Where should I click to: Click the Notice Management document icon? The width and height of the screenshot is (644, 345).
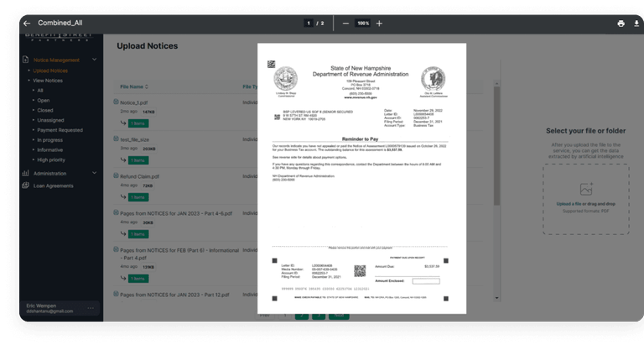tap(25, 60)
